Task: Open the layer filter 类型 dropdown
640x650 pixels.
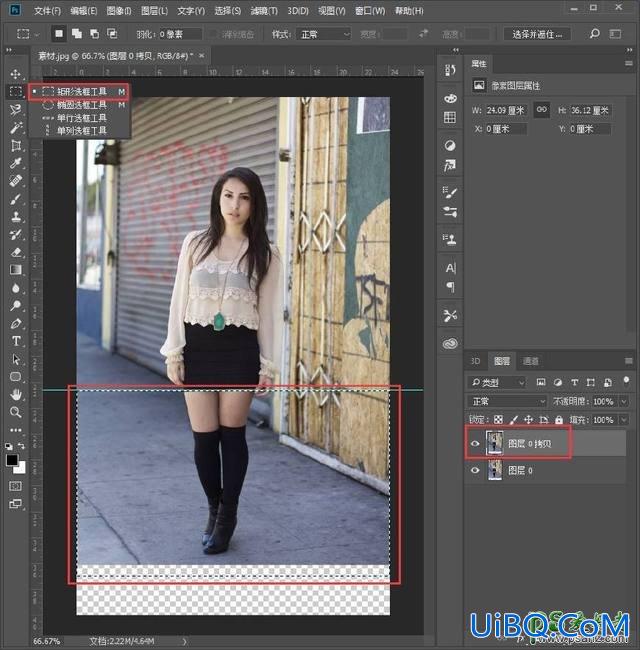Action: (497, 382)
